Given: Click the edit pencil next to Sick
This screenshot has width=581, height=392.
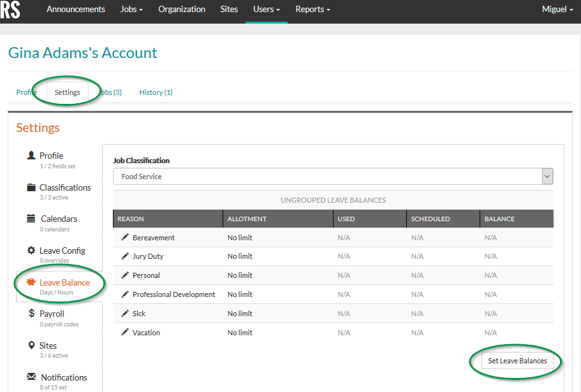Looking at the screenshot, I should click(124, 313).
